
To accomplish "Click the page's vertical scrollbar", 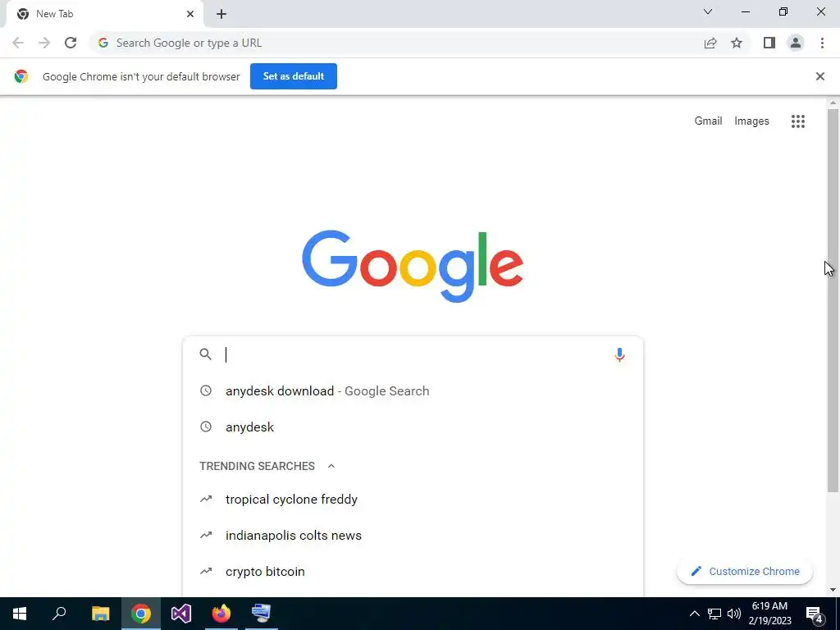I will [x=833, y=300].
